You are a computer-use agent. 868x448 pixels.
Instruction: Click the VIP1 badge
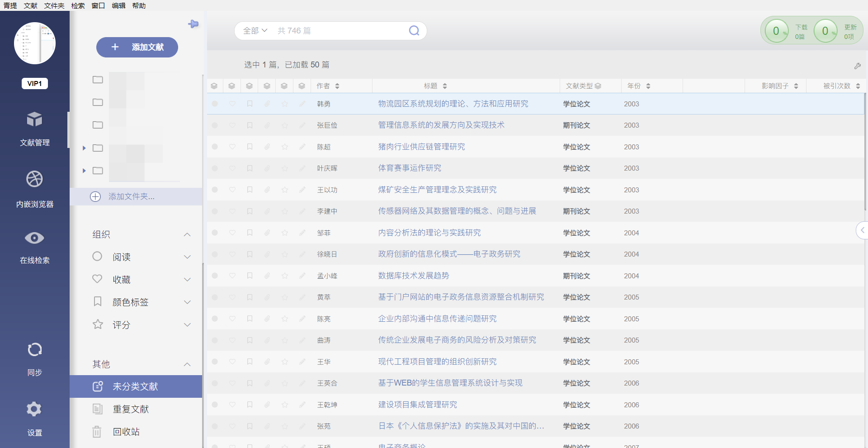tap(35, 83)
